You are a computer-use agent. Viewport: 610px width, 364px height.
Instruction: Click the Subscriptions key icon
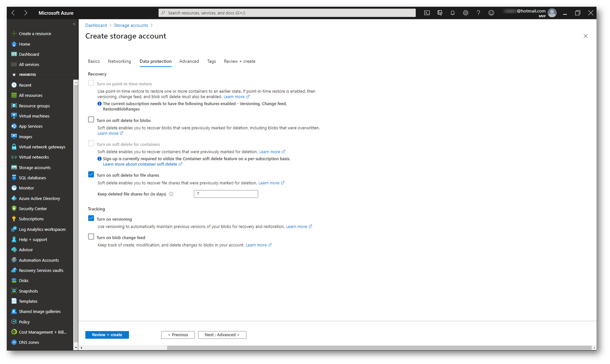point(14,219)
